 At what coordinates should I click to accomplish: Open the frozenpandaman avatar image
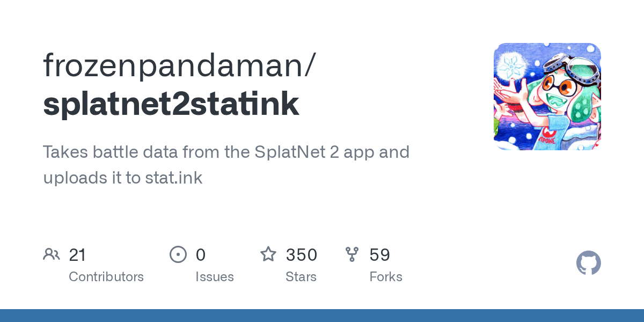point(547,97)
